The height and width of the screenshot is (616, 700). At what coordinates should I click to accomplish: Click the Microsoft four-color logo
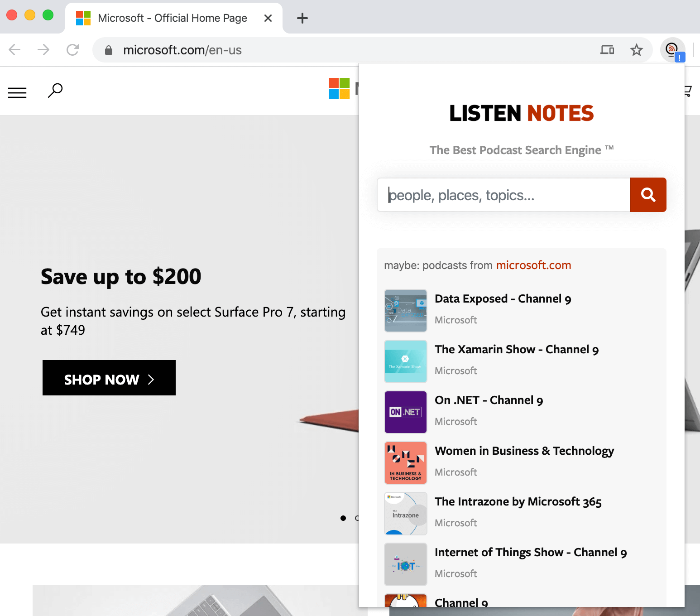(x=339, y=88)
